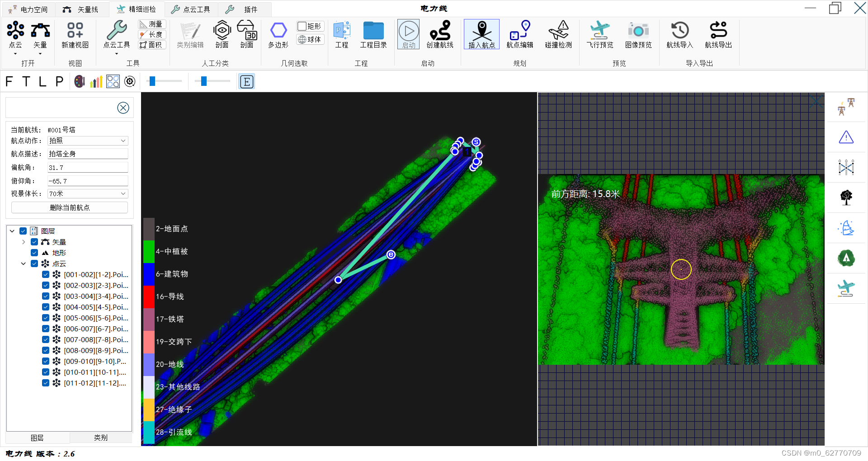This screenshot has height=461, width=868.
Task: Uncheck the [005-006][5-6] point cloud checkbox
Action: coord(46,318)
